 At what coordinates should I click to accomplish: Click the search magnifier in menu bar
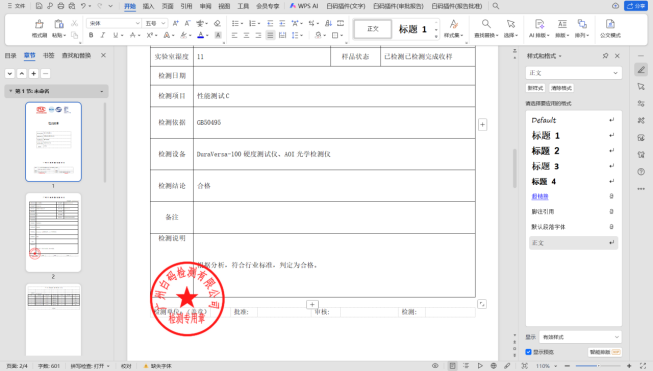pos(496,6)
